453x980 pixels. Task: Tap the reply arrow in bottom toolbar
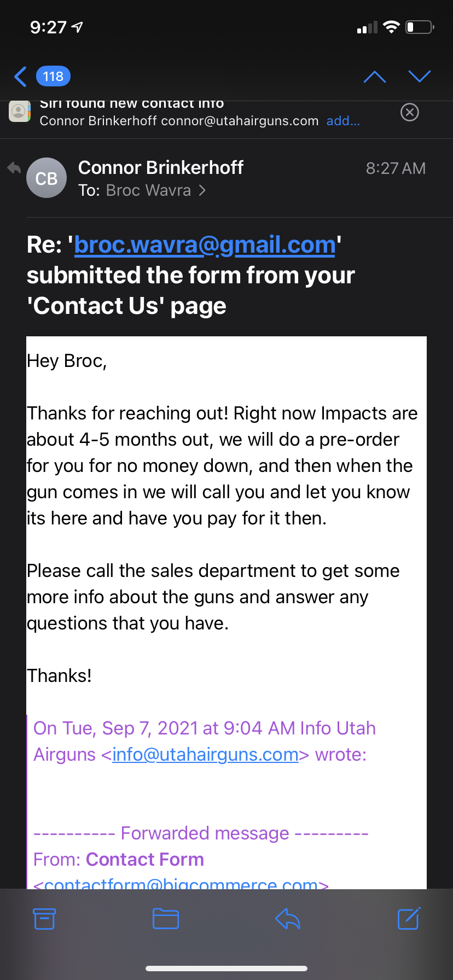(x=288, y=919)
